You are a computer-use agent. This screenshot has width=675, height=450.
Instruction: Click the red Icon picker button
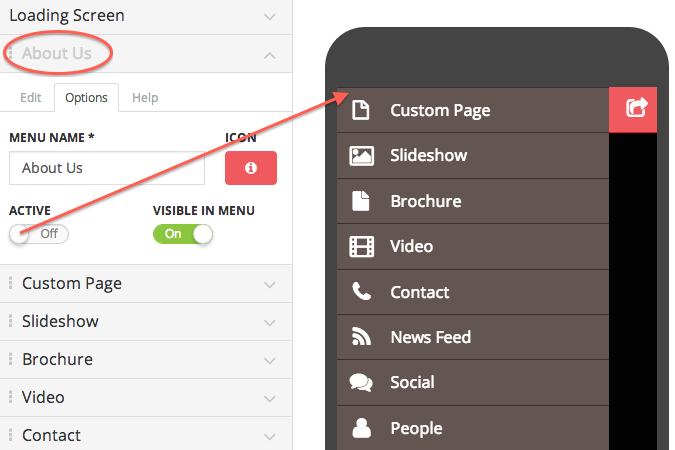tap(251, 168)
